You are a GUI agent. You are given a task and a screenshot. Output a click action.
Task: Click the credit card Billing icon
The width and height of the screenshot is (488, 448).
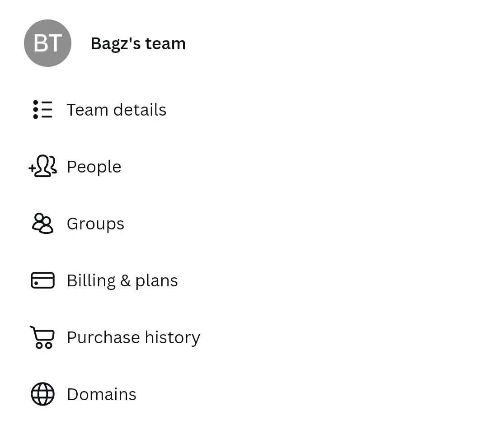point(42,280)
